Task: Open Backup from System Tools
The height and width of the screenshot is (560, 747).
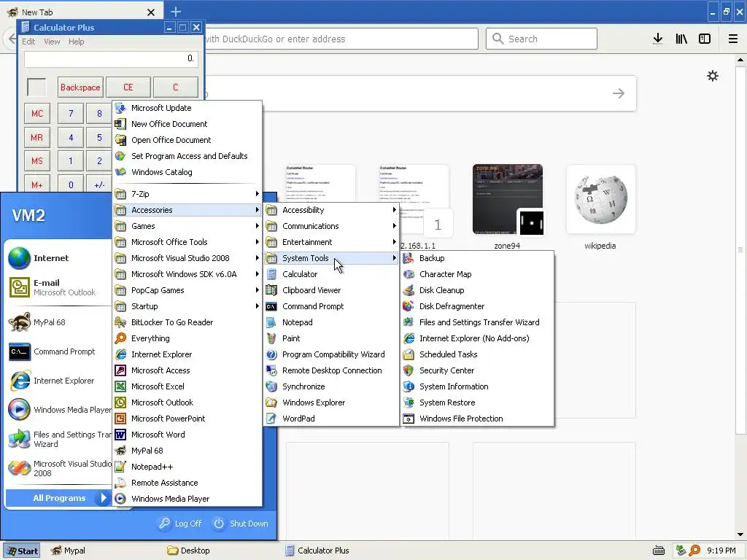Action: point(477,258)
